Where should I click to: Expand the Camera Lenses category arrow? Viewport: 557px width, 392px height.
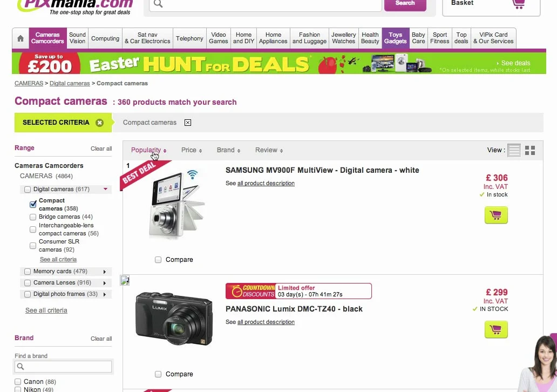point(105,283)
